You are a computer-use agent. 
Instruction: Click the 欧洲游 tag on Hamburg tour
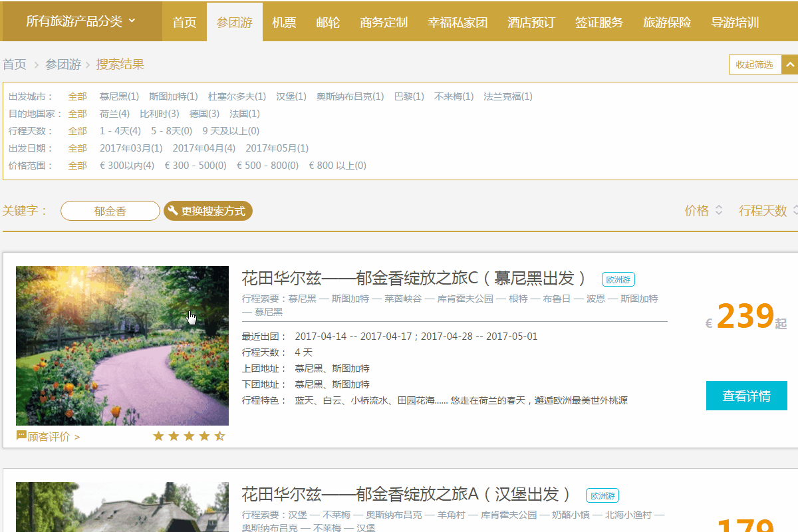point(602,496)
